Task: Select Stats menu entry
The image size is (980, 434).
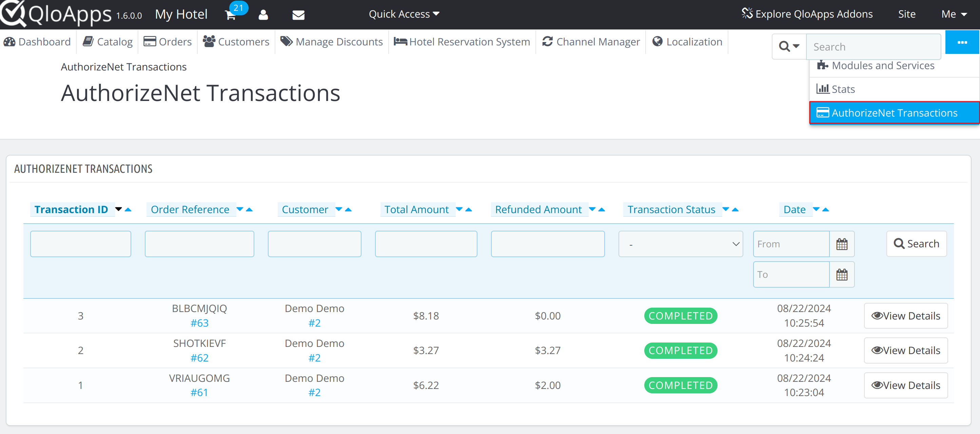Action: (x=895, y=89)
